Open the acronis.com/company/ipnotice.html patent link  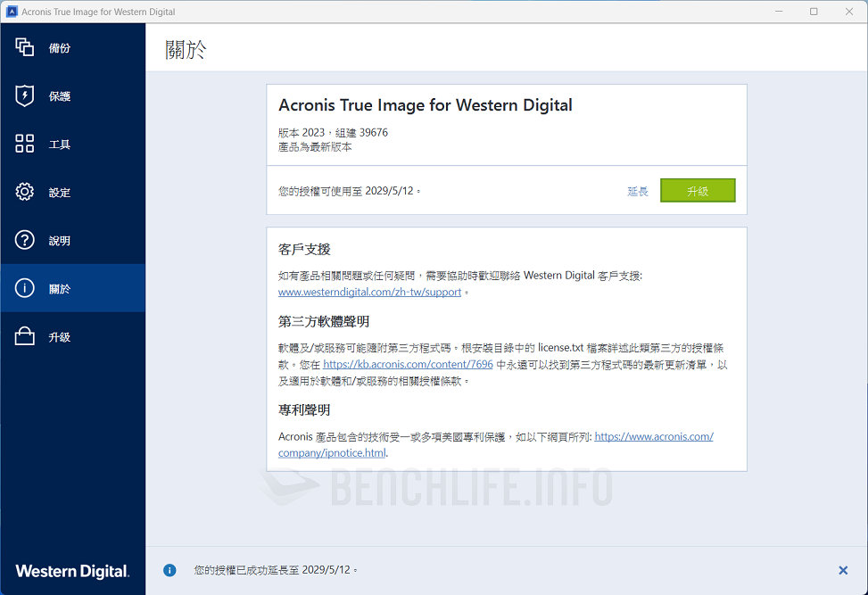495,444
